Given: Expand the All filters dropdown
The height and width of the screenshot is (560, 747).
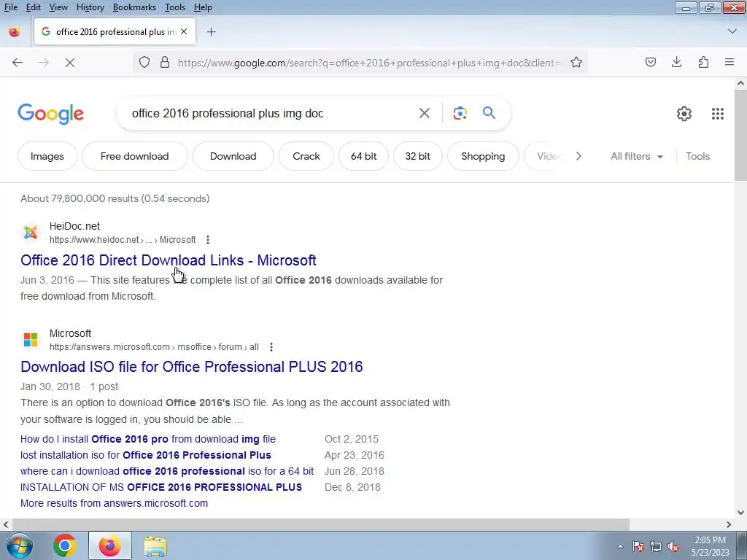Looking at the screenshot, I should 637,156.
